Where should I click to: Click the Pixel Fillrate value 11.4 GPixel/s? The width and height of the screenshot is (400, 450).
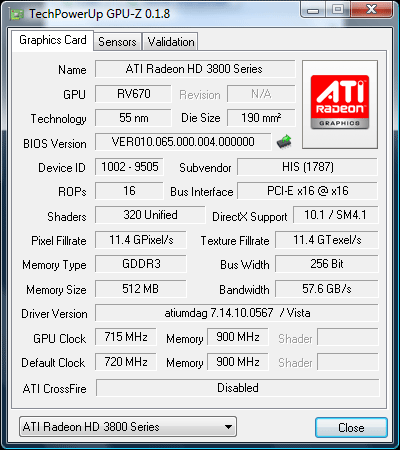click(x=141, y=240)
